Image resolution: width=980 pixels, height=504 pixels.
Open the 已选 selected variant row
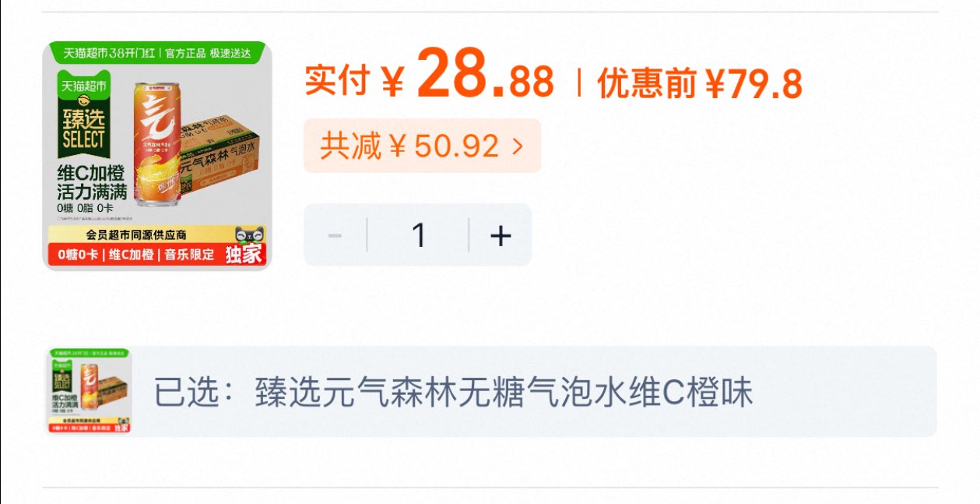(x=490, y=392)
